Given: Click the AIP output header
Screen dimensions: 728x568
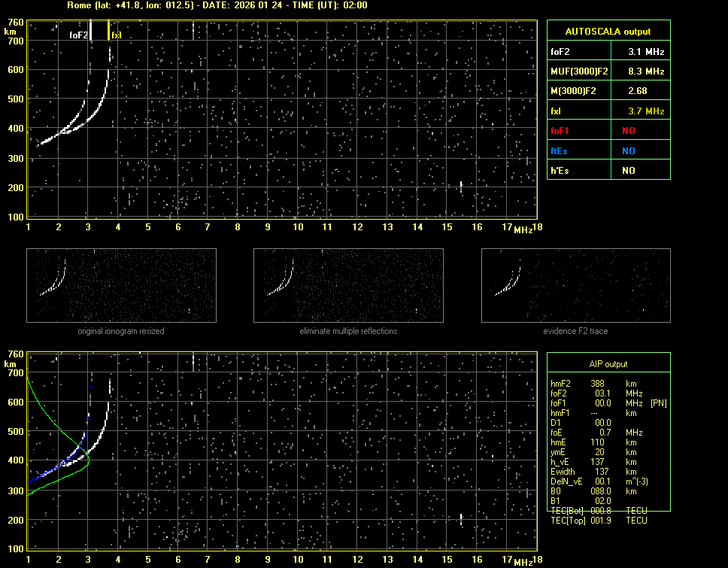Looking at the screenshot, I should [x=608, y=364].
